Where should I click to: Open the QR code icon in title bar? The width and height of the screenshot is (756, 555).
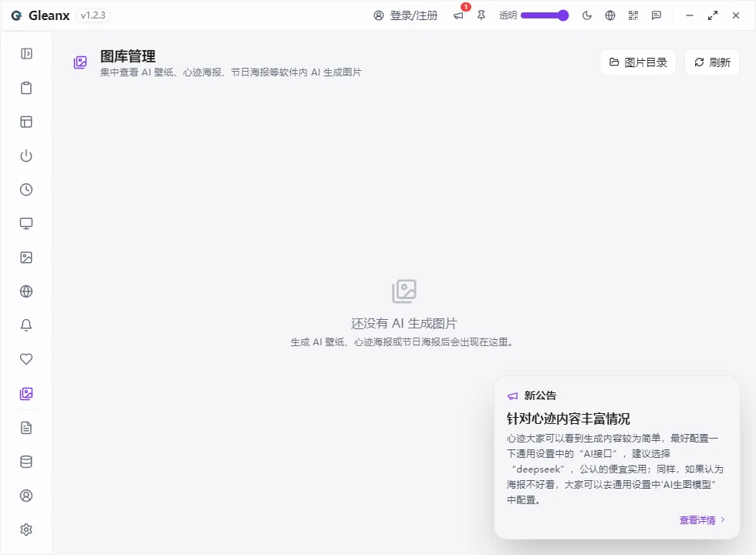tap(633, 15)
